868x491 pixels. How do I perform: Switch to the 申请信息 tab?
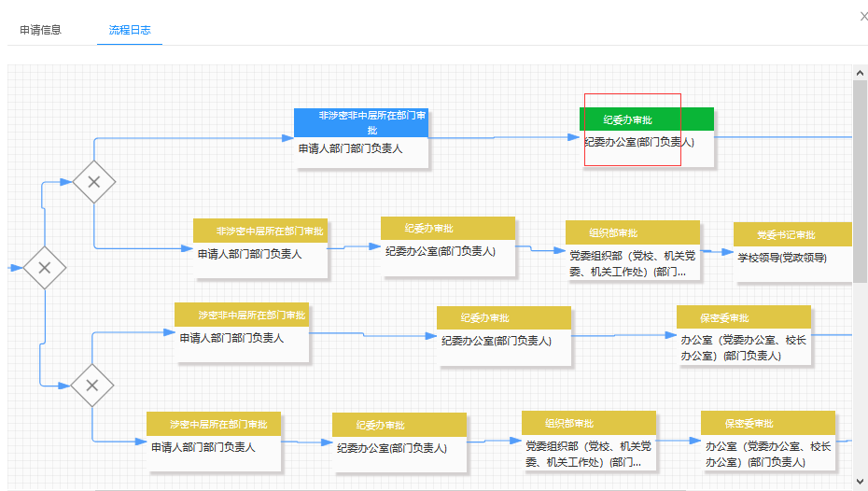click(40, 30)
